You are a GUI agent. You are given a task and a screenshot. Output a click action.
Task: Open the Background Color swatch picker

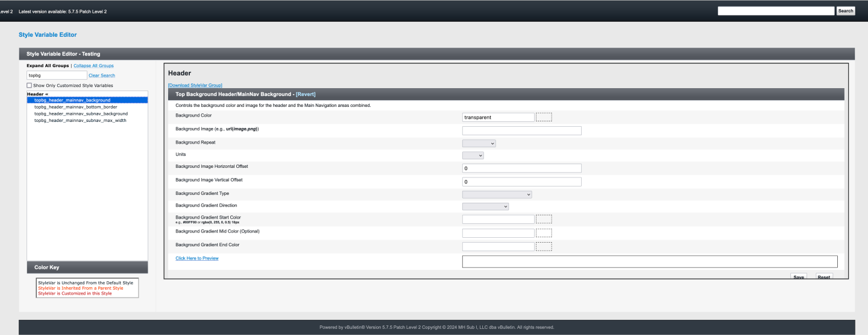[x=544, y=117]
